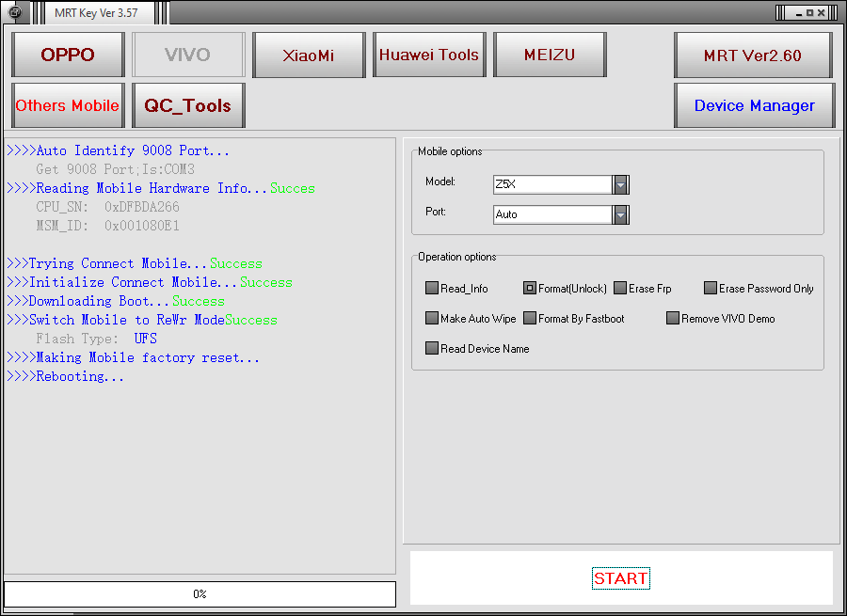The height and width of the screenshot is (616, 847).
Task: Click the 'Operation options' group label
Action: 457,257
